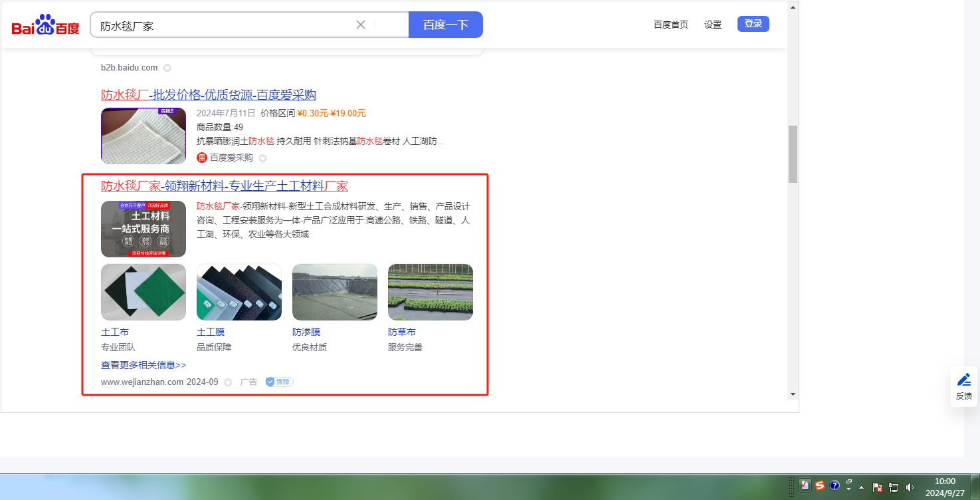
Task: Click the 防渗膜 product image
Action: click(335, 292)
